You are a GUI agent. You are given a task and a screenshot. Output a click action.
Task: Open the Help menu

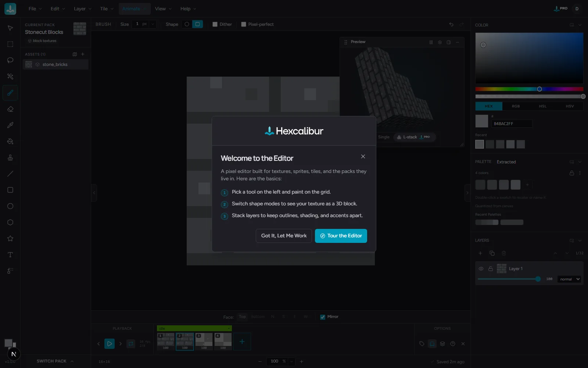(x=188, y=9)
